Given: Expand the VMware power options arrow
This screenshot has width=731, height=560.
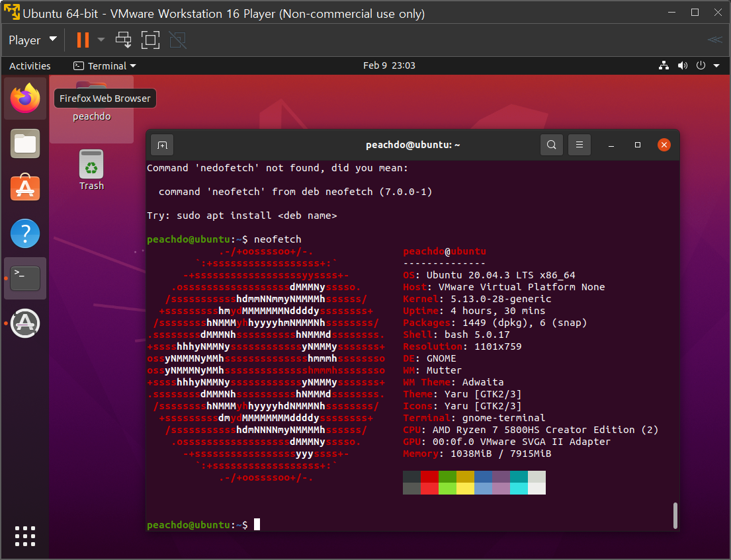Looking at the screenshot, I should (101, 40).
